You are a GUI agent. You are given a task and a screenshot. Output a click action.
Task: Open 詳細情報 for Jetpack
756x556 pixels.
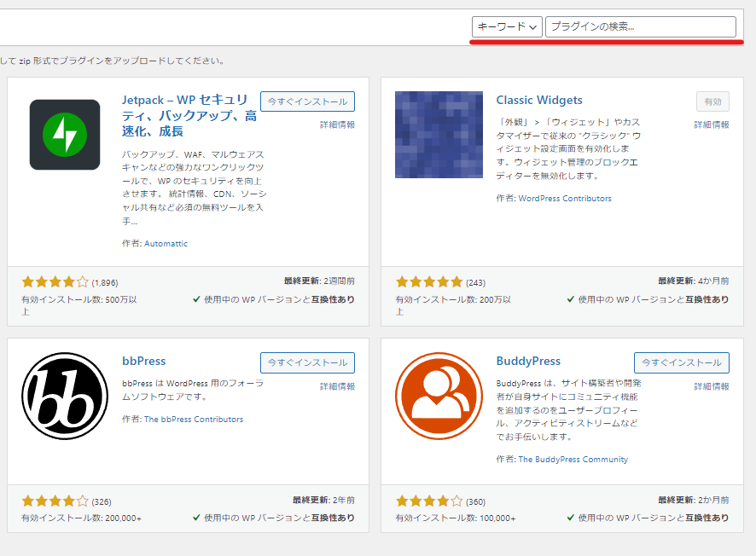tap(337, 125)
